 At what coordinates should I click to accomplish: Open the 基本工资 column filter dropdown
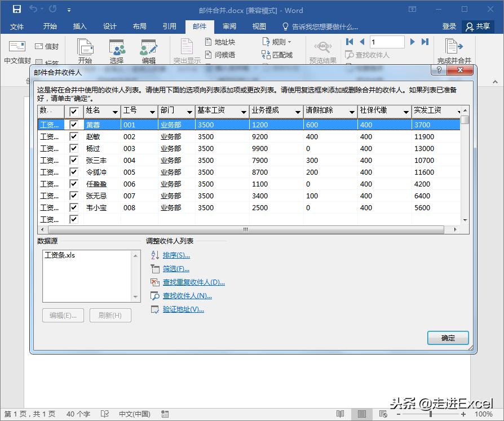click(x=244, y=112)
